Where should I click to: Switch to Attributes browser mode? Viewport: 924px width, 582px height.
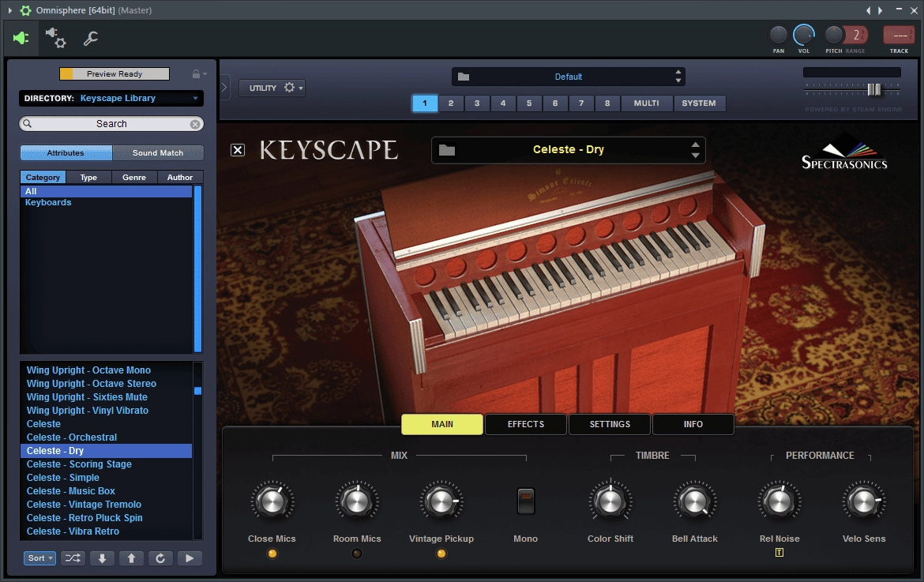click(x=66, y=152)
